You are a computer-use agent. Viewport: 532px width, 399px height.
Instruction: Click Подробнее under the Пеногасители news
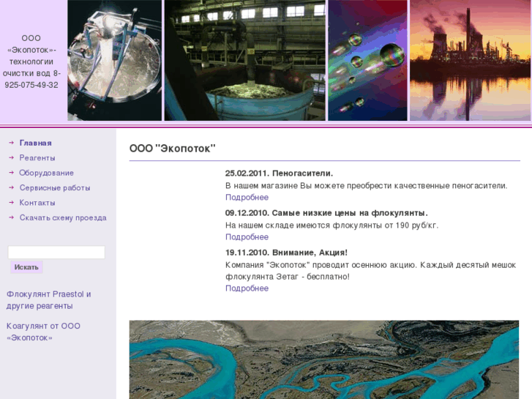[x=247, y=198]
